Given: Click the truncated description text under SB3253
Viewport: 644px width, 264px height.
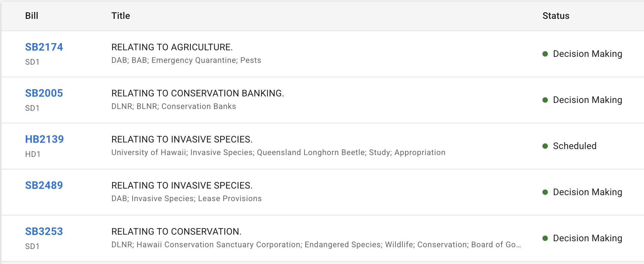Looking at the screenshot, I should click(x=315, y=244).
